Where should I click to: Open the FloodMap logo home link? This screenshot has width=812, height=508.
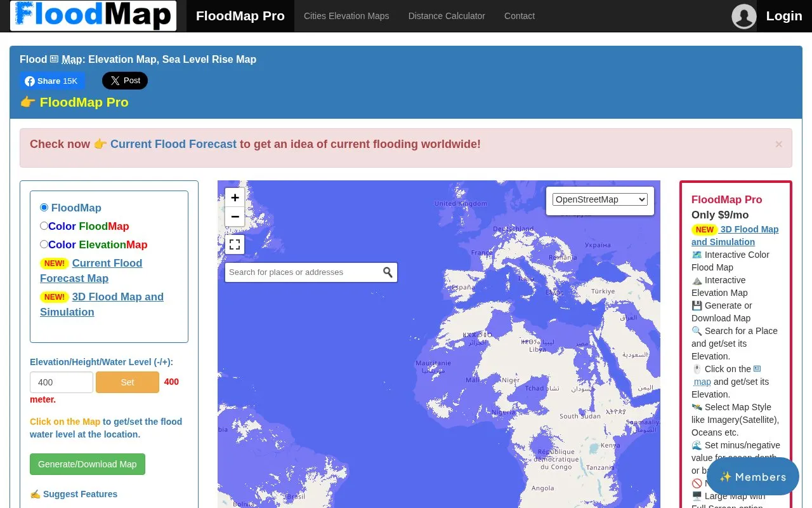coord(93,16)
